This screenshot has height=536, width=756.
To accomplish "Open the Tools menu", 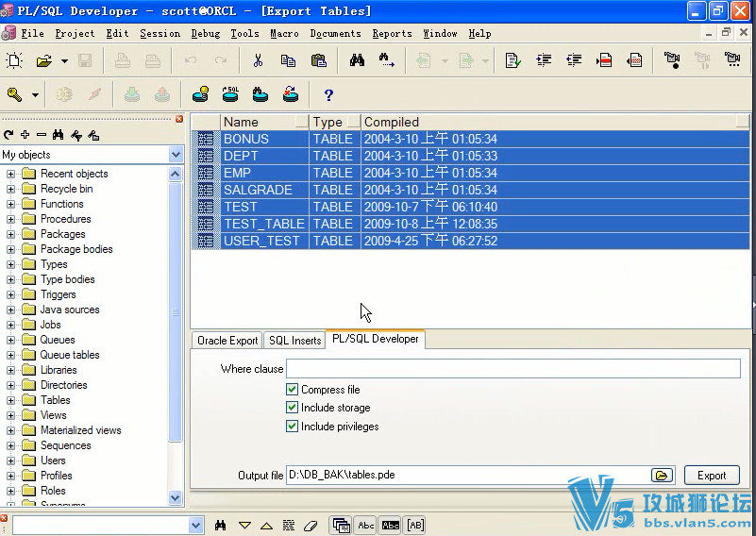I will pos(244,33).
